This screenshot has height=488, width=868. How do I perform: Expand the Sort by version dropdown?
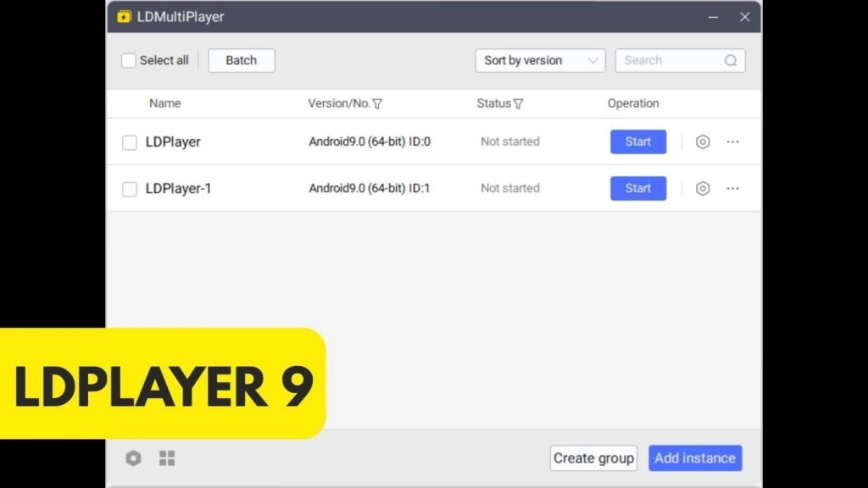click(540, 60)
